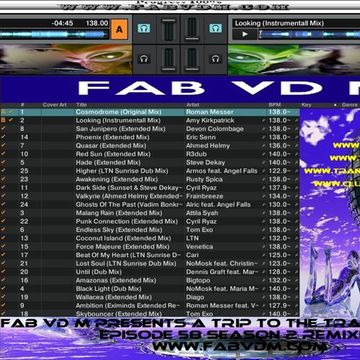Click artist 'Ahmed Helmy' in the Quasar row
This screenshot has width=360, height=360.
coord(208,146)
